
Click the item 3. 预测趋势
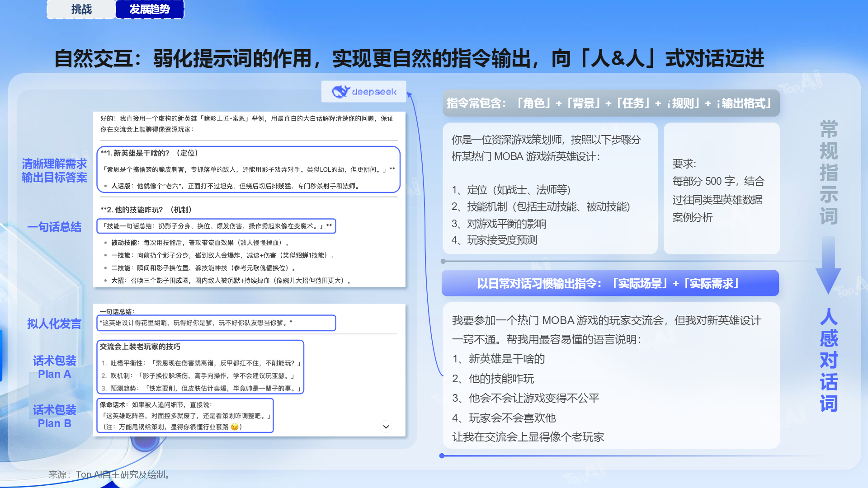coord(201,388)
